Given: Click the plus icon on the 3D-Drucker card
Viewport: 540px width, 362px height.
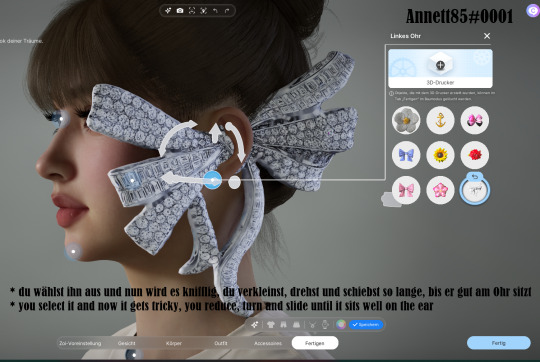Looking at the screenshot, I should pyautogui.click(x=440, y=65).
